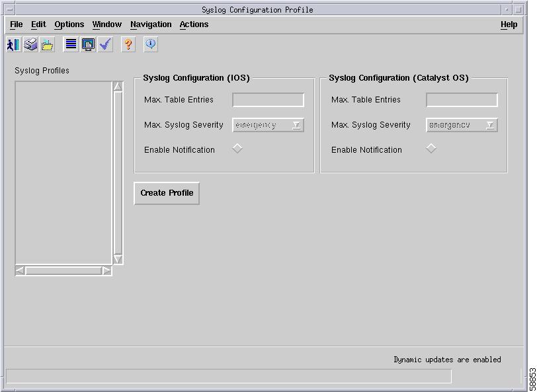Click the monitor display toolbar icon
Screen dimensions: 537x392
[x=88, y=44]
